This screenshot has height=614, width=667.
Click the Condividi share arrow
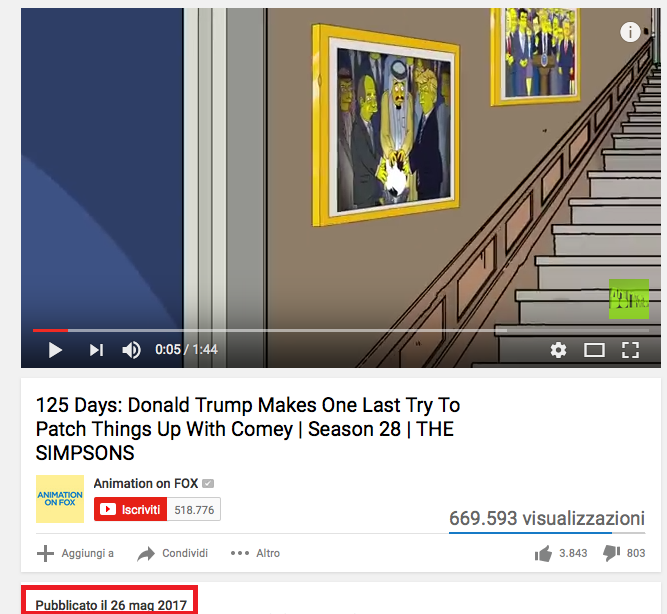146,554
